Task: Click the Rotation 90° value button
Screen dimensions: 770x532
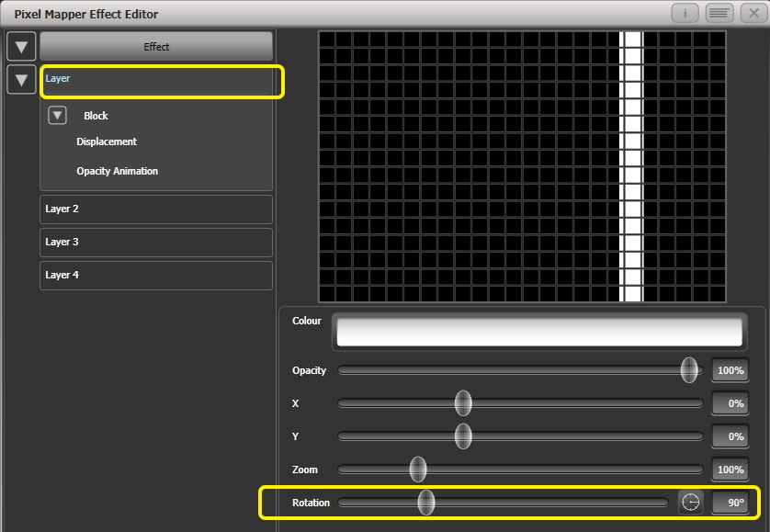Action: click(729, 502)
